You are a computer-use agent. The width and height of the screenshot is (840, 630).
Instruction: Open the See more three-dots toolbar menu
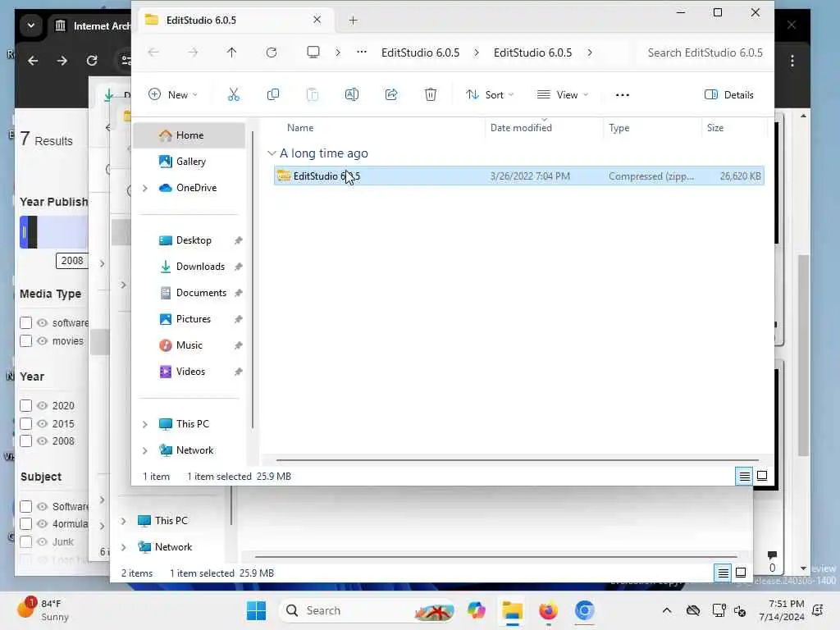coord(622,95)
